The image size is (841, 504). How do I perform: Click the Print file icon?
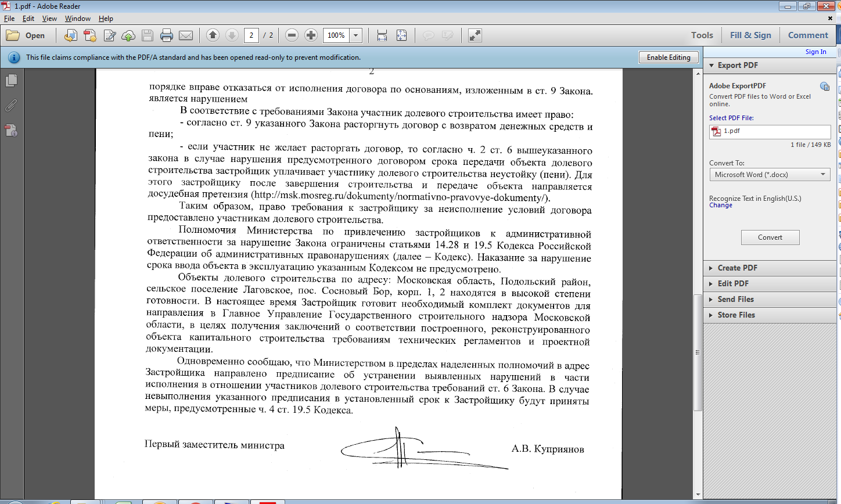point(167,35)
